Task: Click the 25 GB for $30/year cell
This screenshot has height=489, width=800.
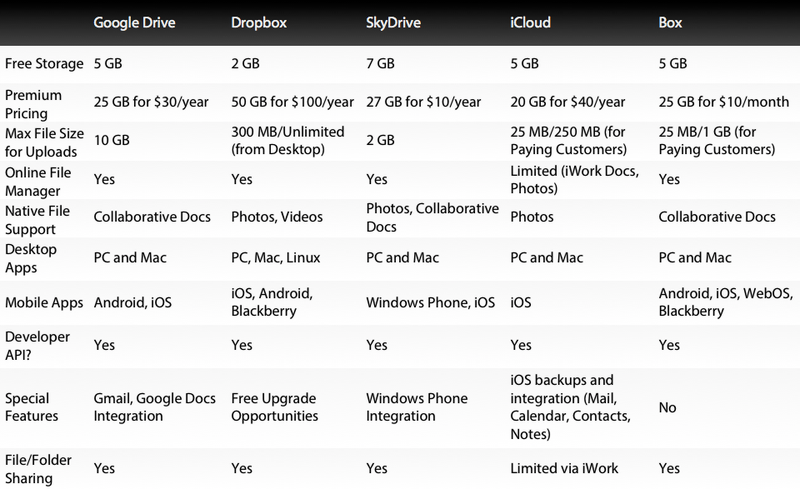Action: click(151, 102)
